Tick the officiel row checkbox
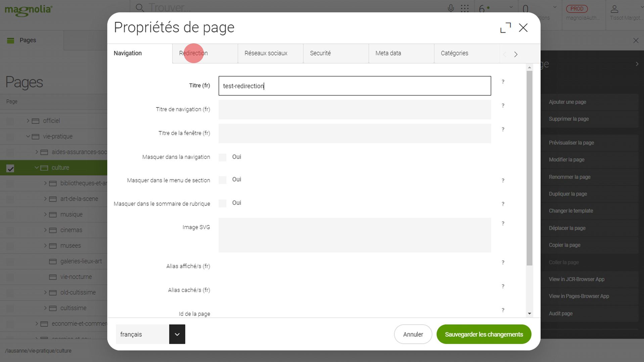The width and height of the screenshot is (644, 362). pyautogui.click(x=10, y=121)
